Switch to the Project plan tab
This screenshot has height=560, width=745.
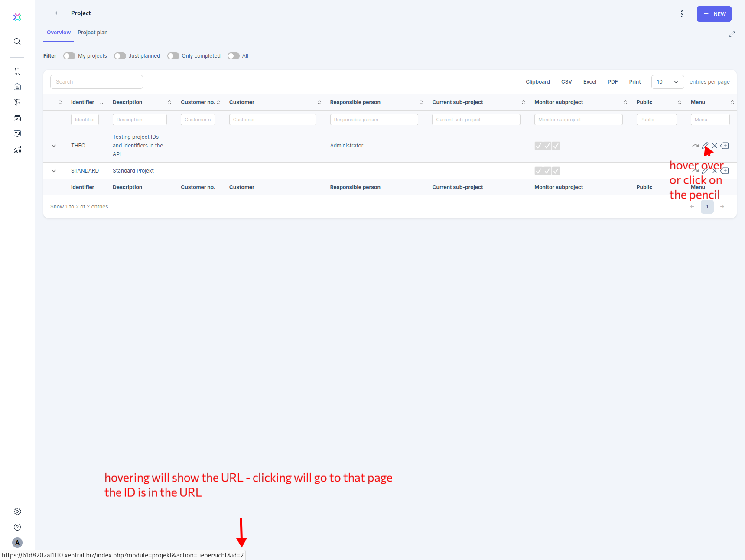tap(92, 33)
